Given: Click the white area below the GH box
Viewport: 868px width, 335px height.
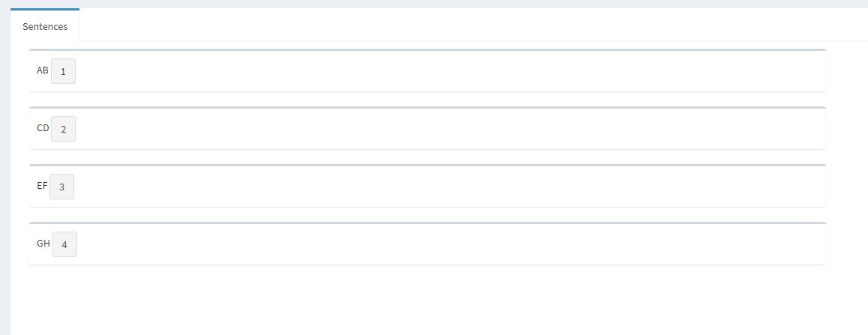Looking at the screenshot, I should click(x=427, y=300).
